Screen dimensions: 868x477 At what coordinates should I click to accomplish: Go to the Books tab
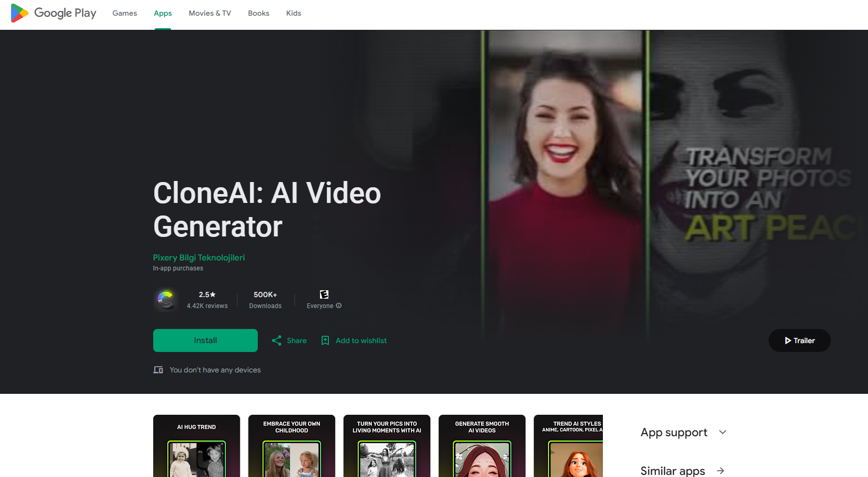coord(258,13)
